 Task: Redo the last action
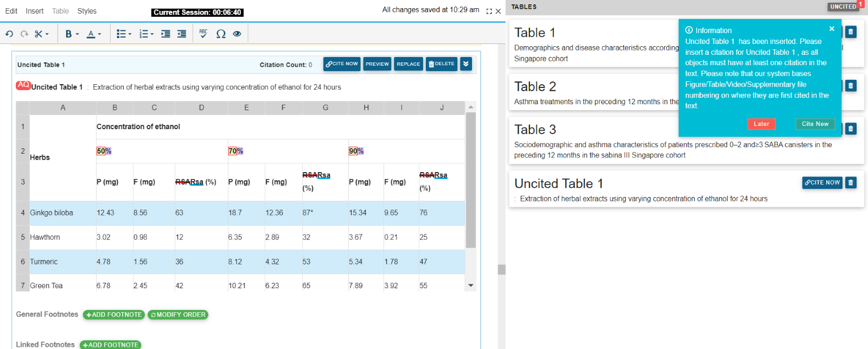point(24,34)
